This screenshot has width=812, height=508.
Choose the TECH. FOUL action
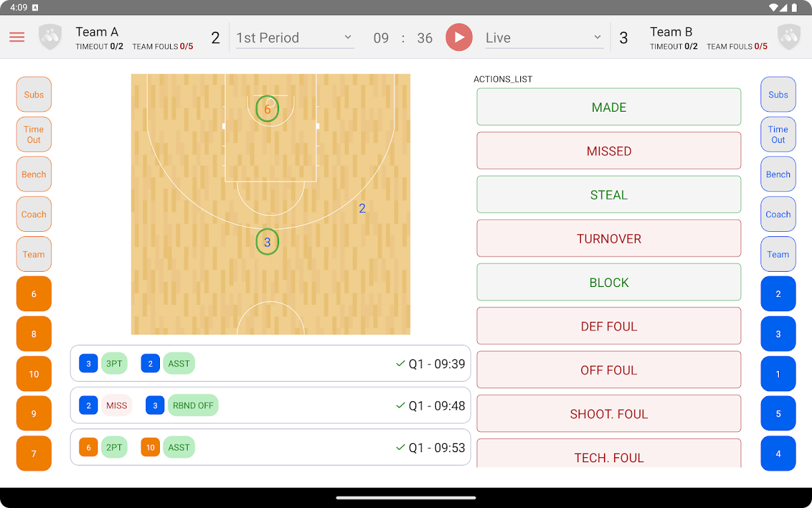coord(609,453)
